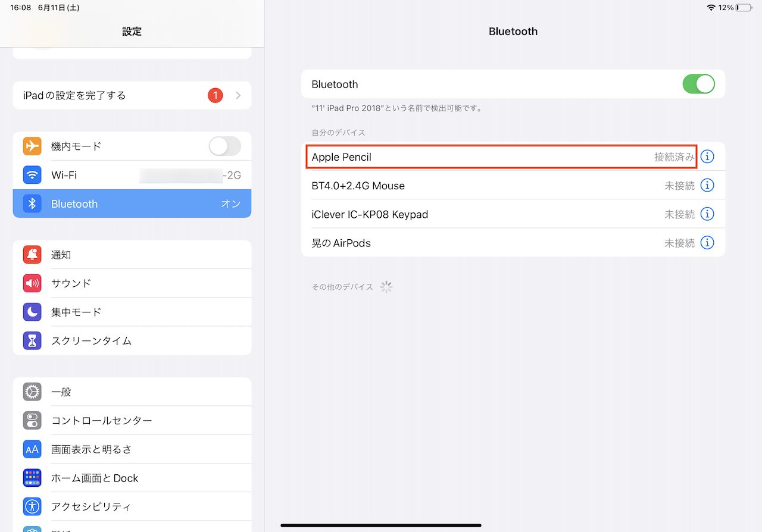
Task: Tap the battery icon in status bar
Action: click(744, 8)
